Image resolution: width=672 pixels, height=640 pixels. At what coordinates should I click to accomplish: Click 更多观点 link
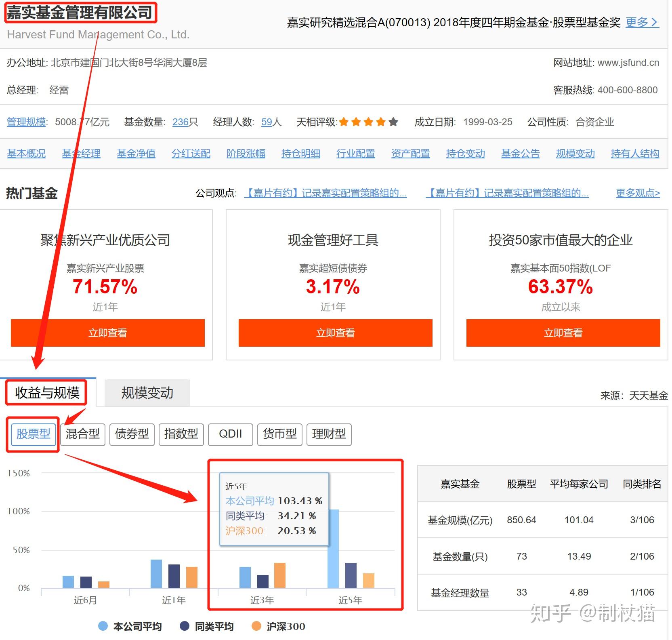[x=638, y=193]
